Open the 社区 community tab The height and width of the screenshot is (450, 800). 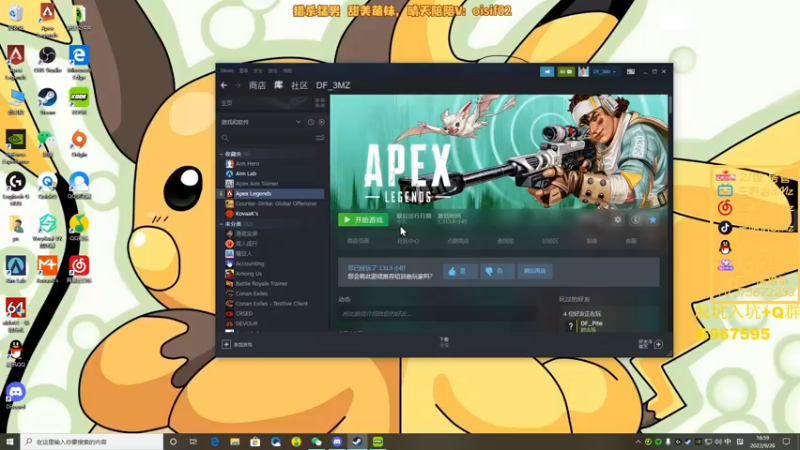point(299,85)
